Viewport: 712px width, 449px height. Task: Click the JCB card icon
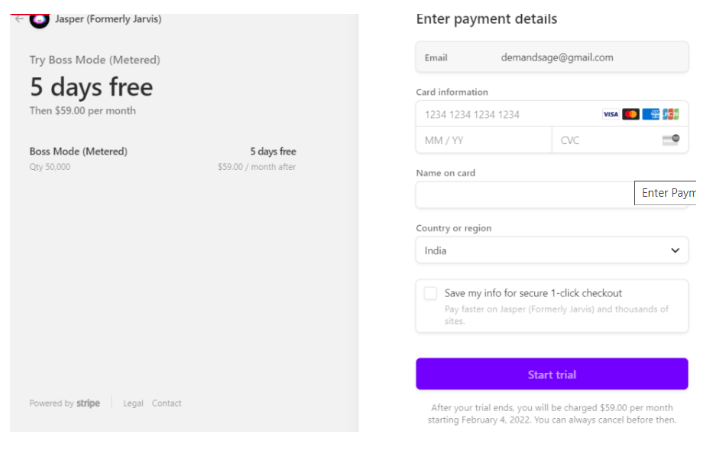671,114
